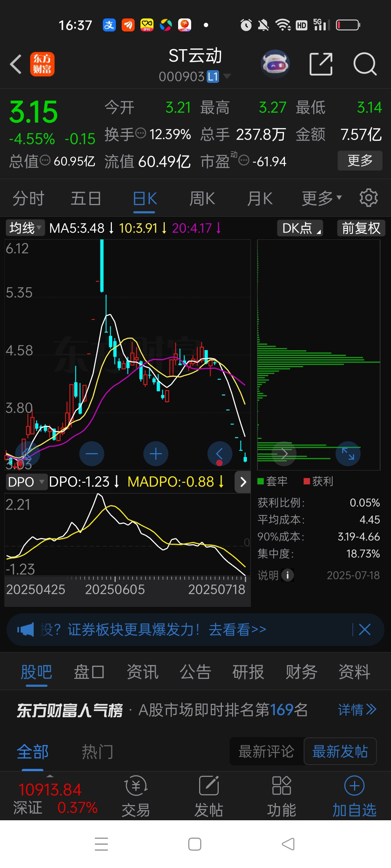Switch to 周K chart tab

point(202,198)
